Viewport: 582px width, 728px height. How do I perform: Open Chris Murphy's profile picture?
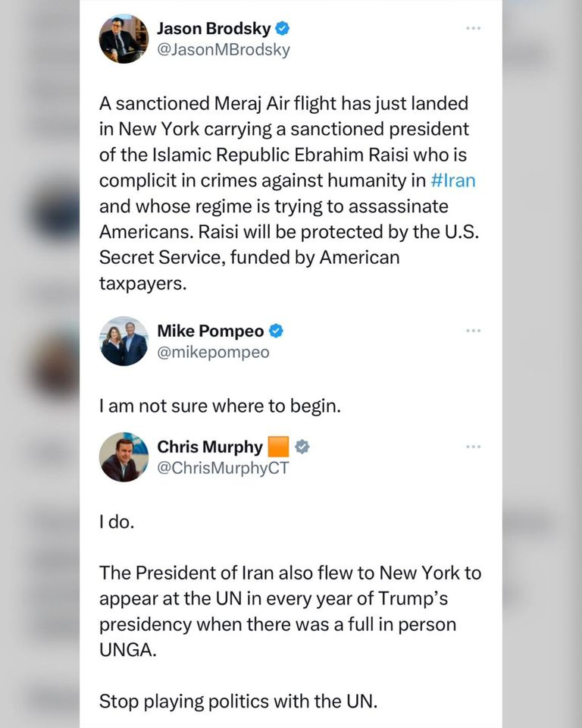(x=124, y=457)
